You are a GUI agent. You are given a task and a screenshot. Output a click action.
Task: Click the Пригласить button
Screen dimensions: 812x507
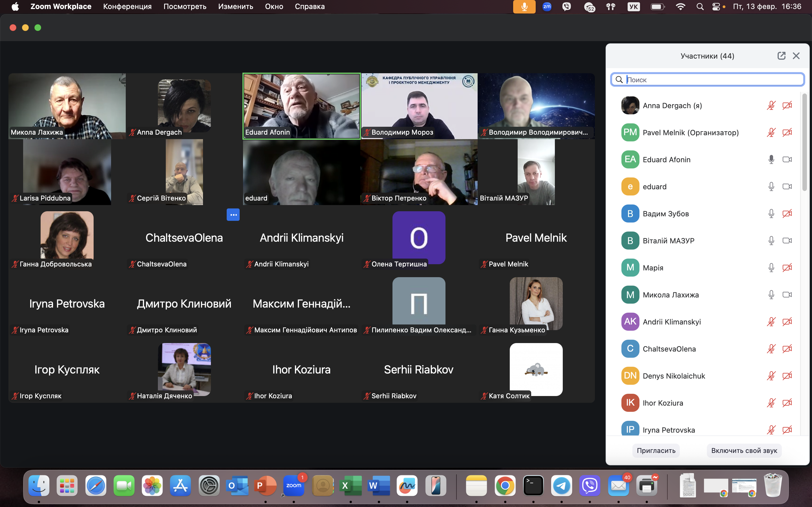tap(656, 450)
